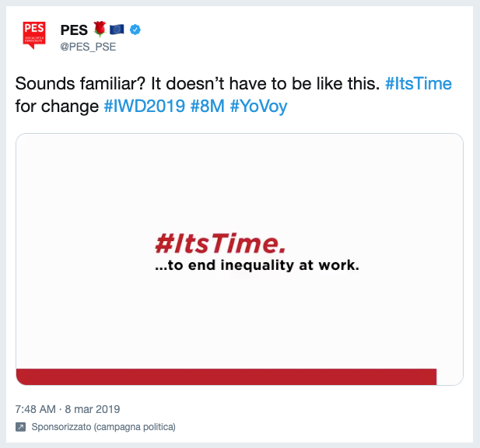Image resolution: width=480 pixels, height=448 pixels.
Task: Seek within the red video progress bar
Action: click(x=226, y=376)
